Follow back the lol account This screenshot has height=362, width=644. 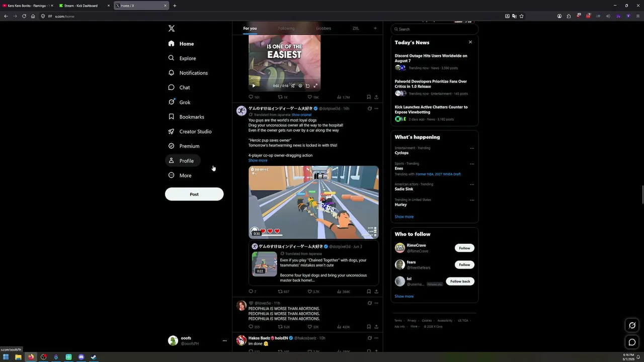pyautogui.click(x=460, y=281)
